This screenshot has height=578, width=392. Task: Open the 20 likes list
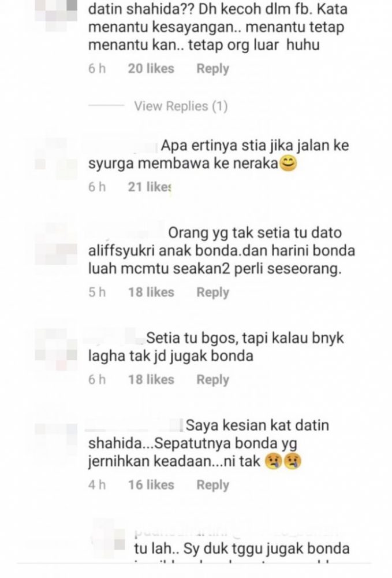point(151,69)
